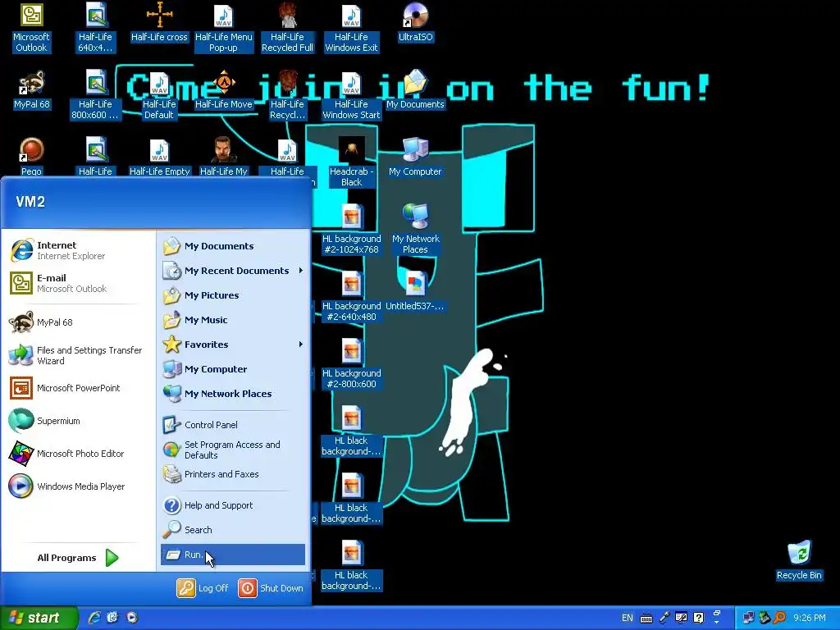Click the Run... menu item
Screen dimensions: 840x630
[233, 555]
